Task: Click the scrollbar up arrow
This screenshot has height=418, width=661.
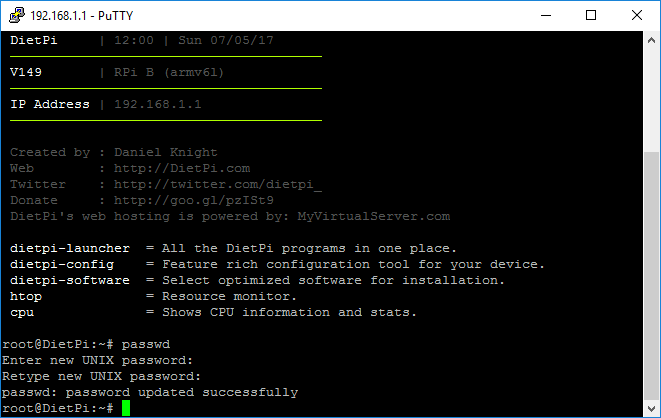Action: [651, 40]
